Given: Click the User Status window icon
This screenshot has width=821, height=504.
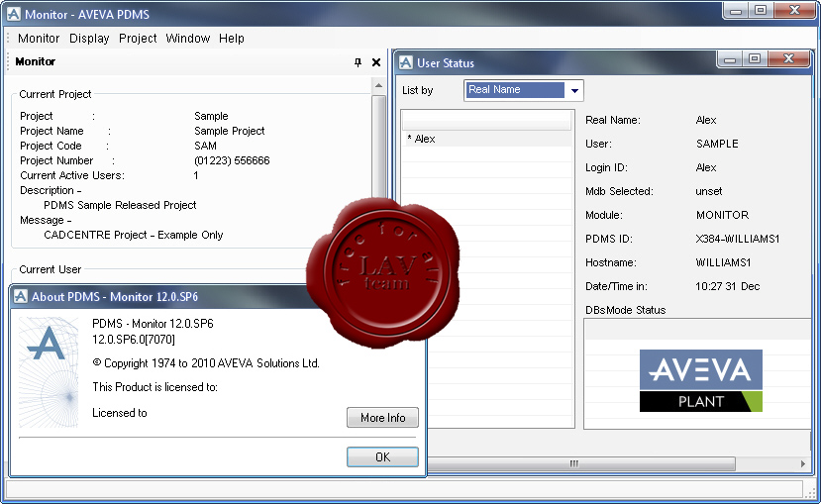Looking at the screenshot, I should tap(406, 62).
